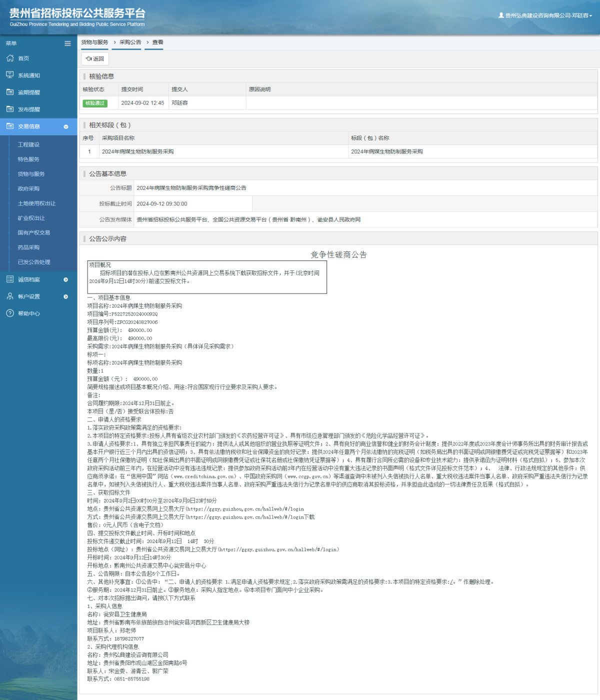Click submitter name 邓廷容 in table
600x700 pixels.
pos(179,103)
